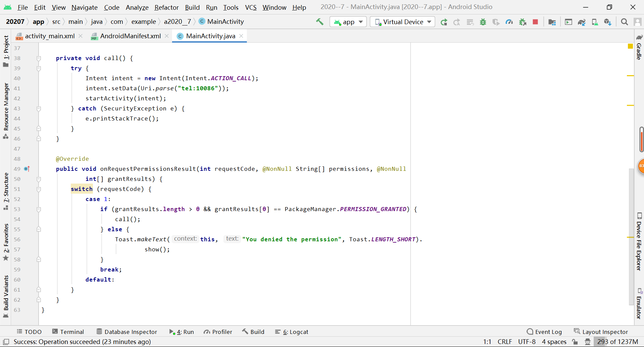644x347 pixels.
Task: Click Sync Project with Gradle Files icon
Action: pos(582,22)
